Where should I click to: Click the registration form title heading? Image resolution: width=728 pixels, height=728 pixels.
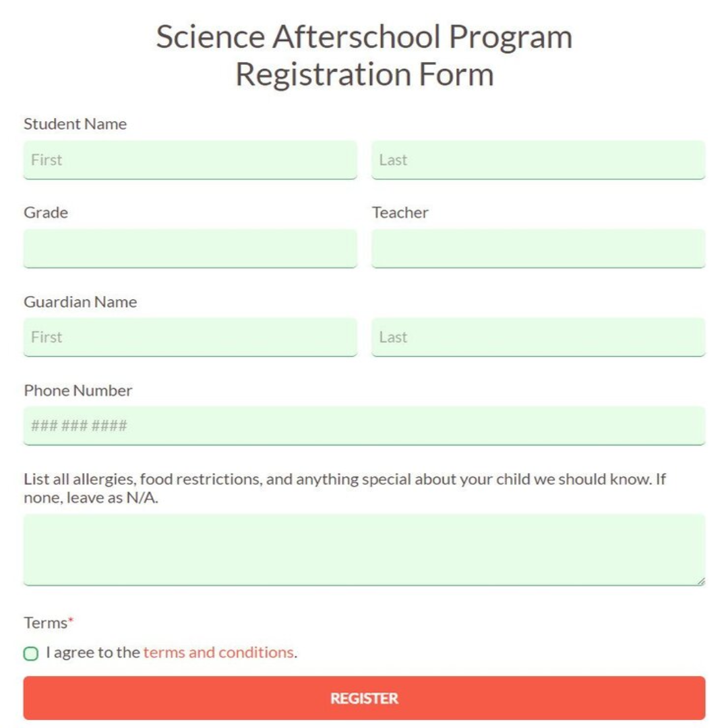364,54
